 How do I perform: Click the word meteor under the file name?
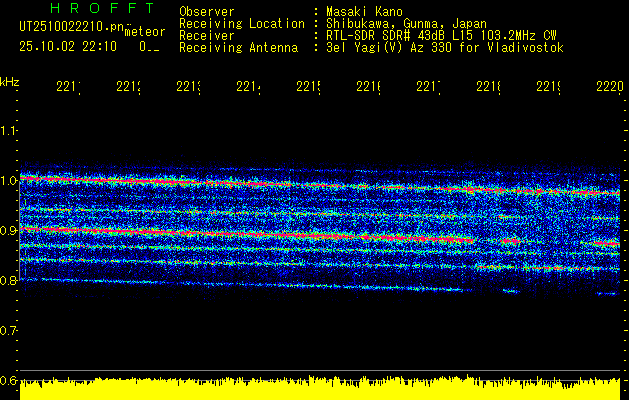(x=145, y=32)
